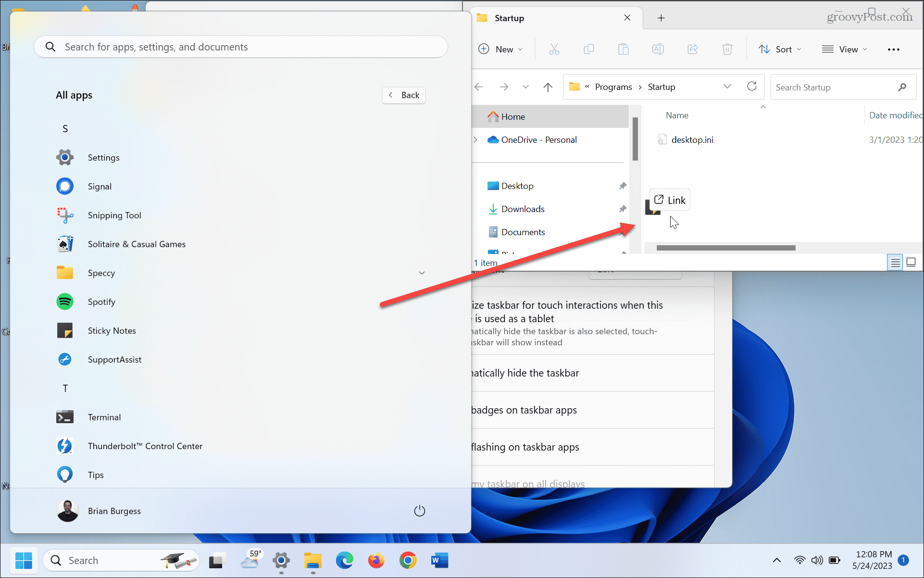Viewport: 924px width, 578px height.
Task: Show hidden icons in system tray
Action: pyautogui.click(x=776, y=560)
